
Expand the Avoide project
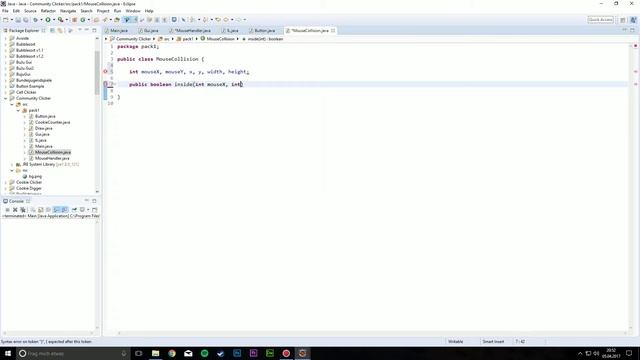pos(6,38)
